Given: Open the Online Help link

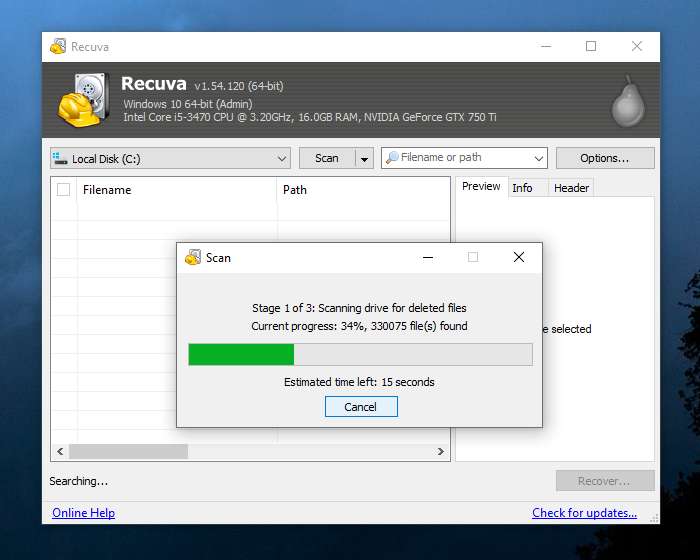Looking at the screenshot, I should click(83, 513).
